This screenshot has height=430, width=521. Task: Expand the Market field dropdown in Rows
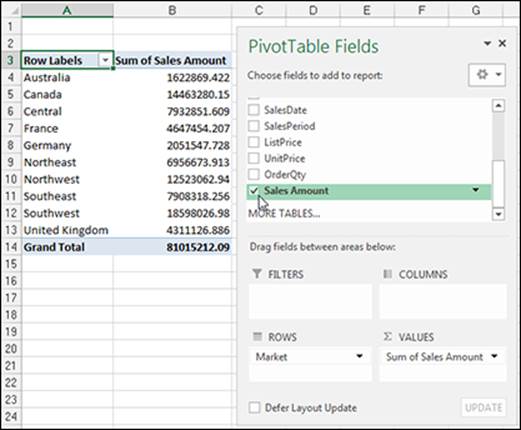pos(359,356)
